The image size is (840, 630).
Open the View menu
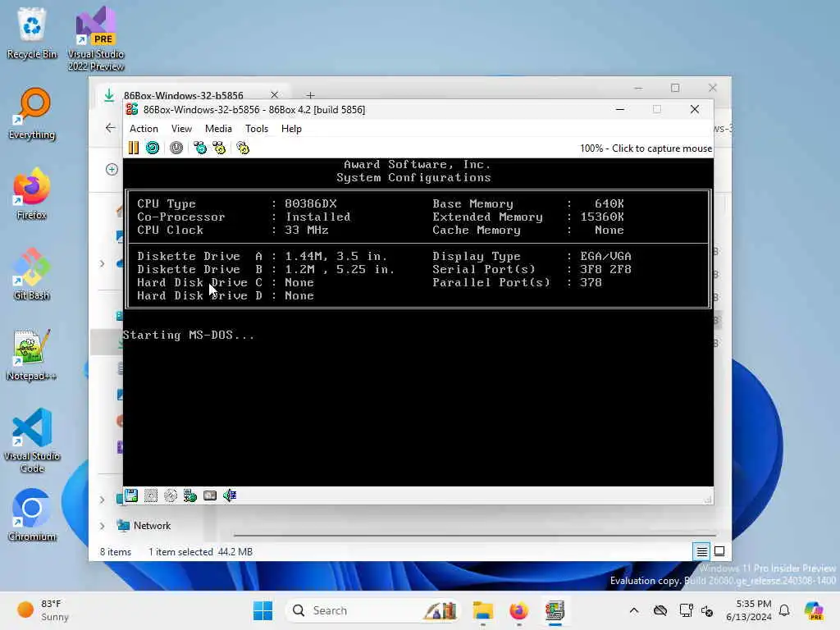[x=181, y=129]
